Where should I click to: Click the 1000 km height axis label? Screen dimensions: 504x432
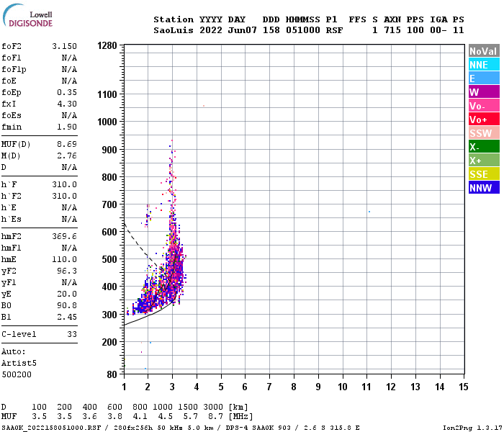(x=107, y=122)
